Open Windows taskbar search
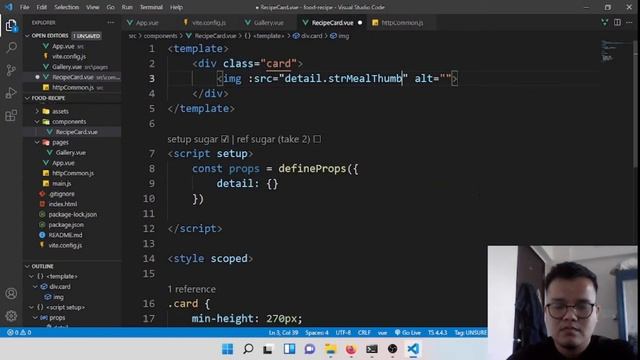The image size is (640, 360). [x=248, y=349]
